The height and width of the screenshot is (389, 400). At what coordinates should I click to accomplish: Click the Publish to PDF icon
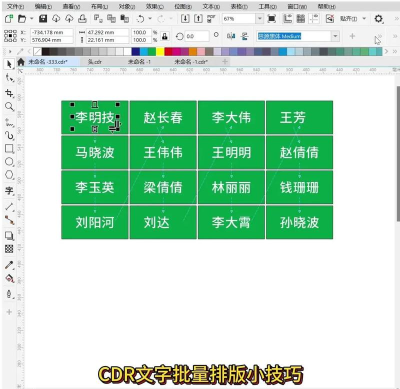coord(211,19)
